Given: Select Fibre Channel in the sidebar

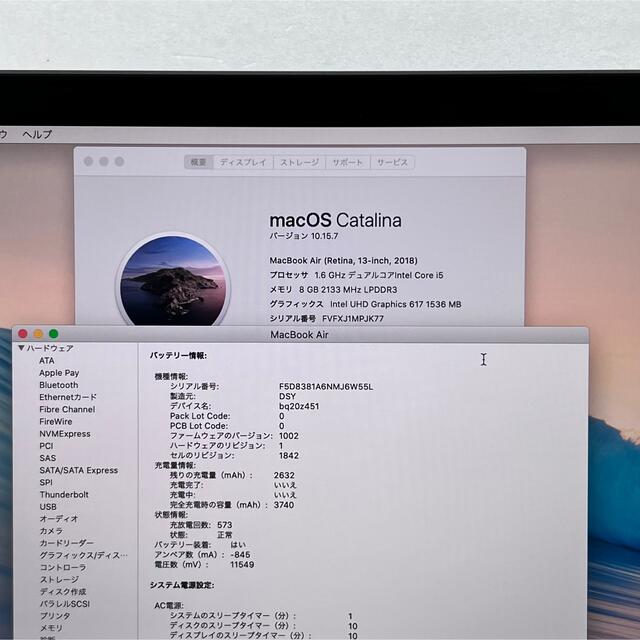Looking at the screenshot, I should (67, 409).
